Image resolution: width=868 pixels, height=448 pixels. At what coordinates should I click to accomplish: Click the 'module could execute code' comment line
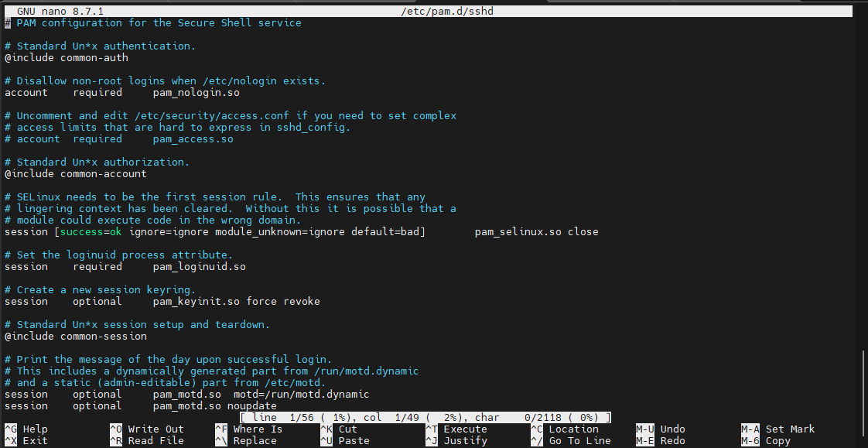[x=152, y=221]
